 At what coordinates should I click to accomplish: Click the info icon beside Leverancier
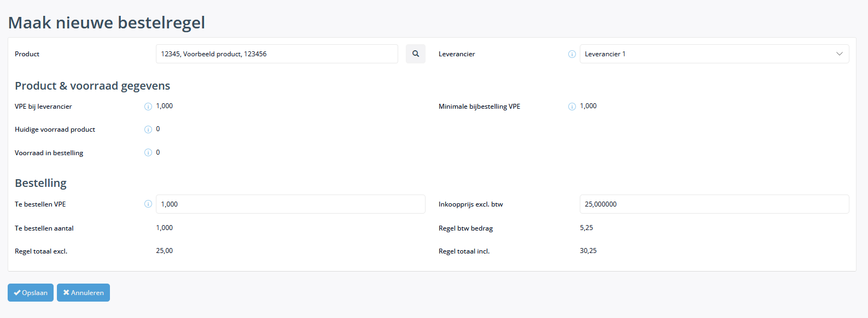572,54
